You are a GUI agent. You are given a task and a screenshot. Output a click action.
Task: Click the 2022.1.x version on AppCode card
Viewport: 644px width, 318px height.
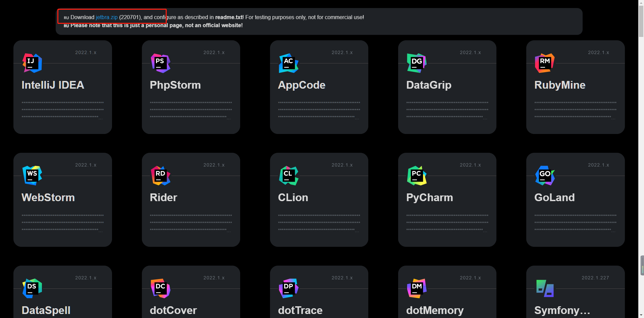[342, 52]
